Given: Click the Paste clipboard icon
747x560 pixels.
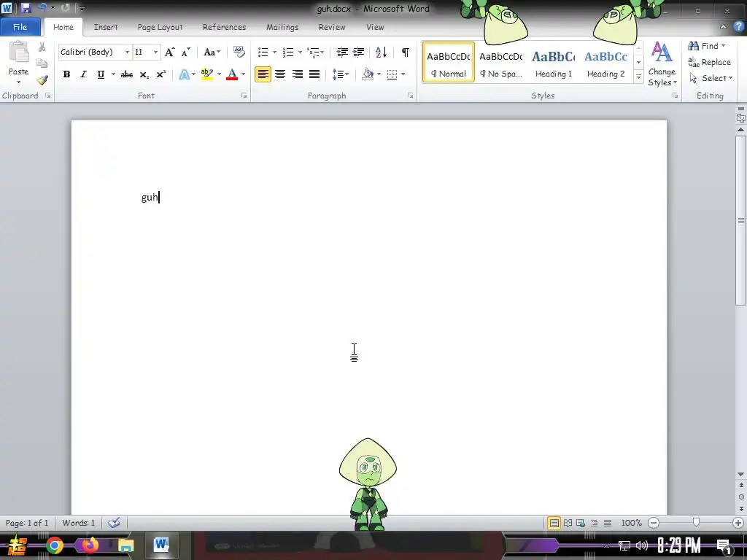Looking at the screenshot, I should tap(18, 52).
